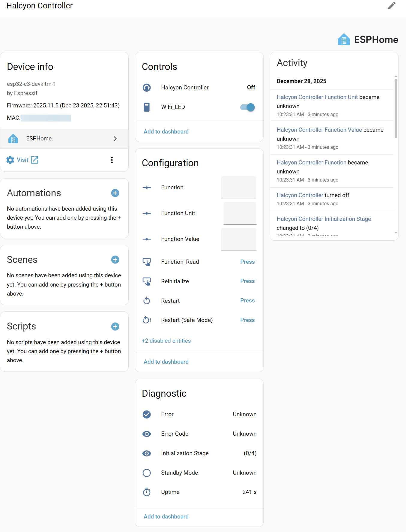
Task: Click the Halcon Controller climate icon in Controls
Action: (x=147, y=88)
